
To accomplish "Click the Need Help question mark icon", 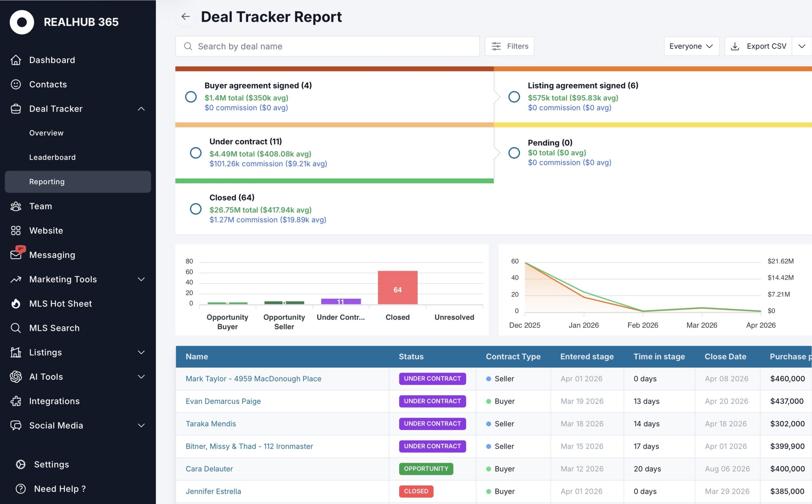I will coord(21,489).
